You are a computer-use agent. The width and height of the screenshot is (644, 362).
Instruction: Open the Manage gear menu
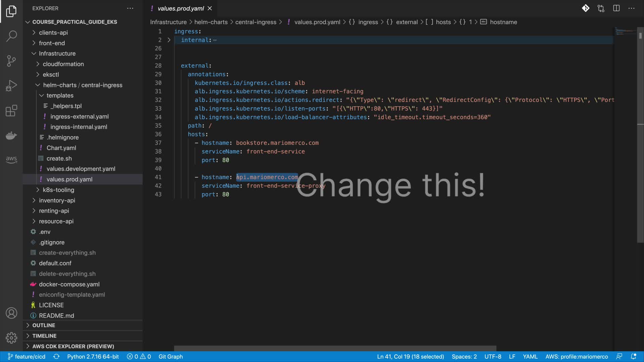[11, 338]
